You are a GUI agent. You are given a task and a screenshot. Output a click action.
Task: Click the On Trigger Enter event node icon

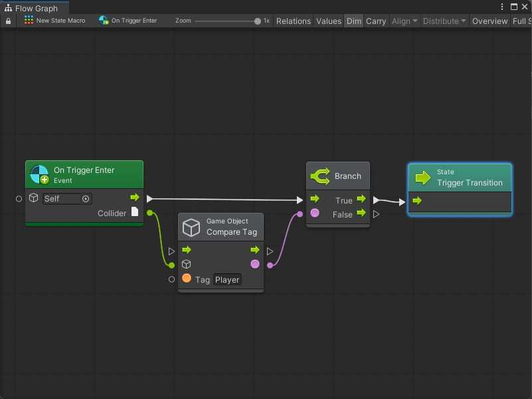[x=39, y=175]
